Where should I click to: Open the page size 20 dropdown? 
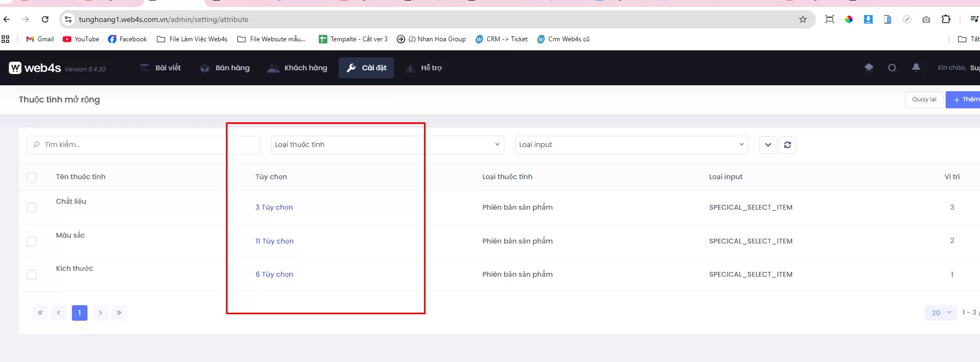(940, 313)
